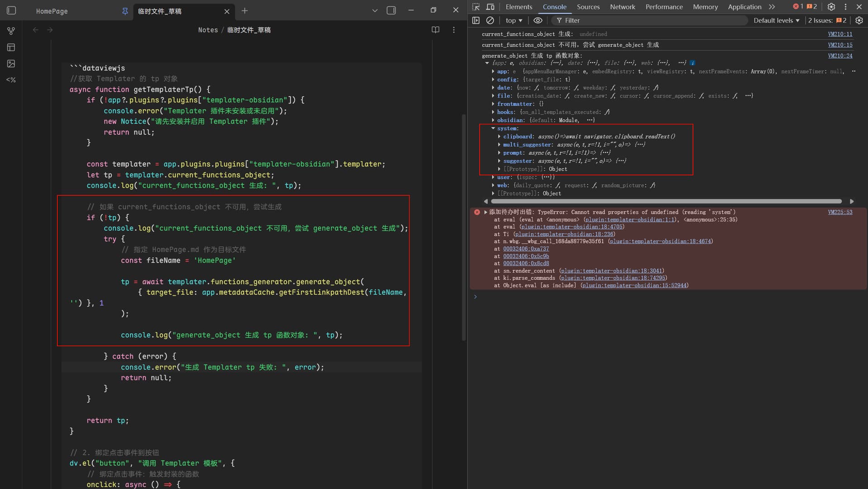
Task: Toggle the pin on HomePage tab
Action: (125, 11)
